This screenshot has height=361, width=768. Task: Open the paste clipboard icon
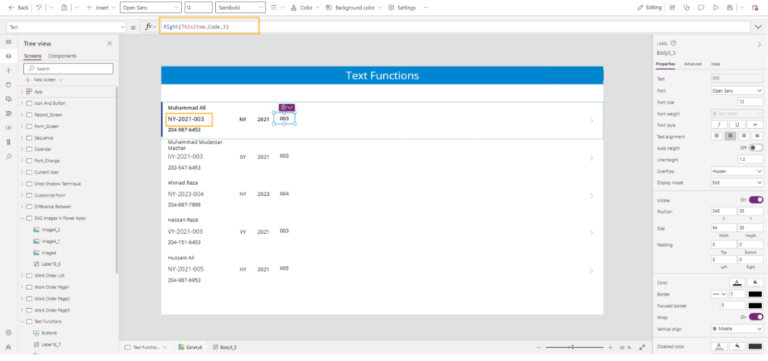[64, 8]
